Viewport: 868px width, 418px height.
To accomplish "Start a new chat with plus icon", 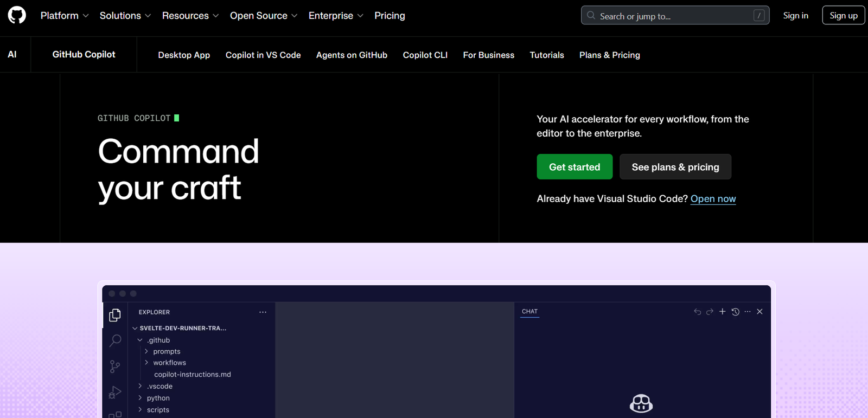I will click(x=722, y=312).
